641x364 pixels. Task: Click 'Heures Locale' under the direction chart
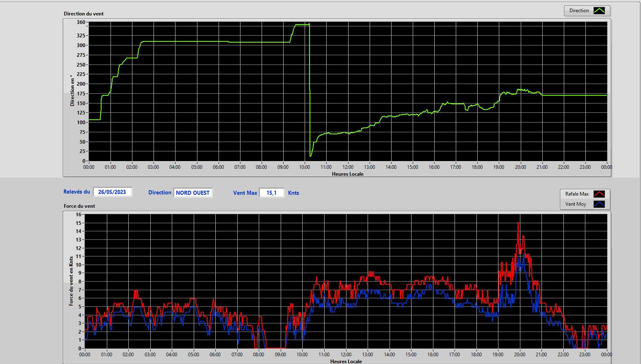(348, 174)
